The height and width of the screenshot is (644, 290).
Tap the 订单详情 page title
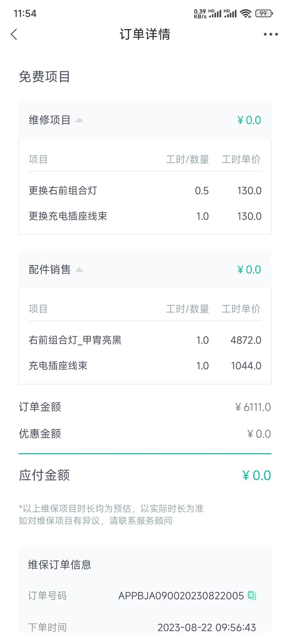click(145, 34)
